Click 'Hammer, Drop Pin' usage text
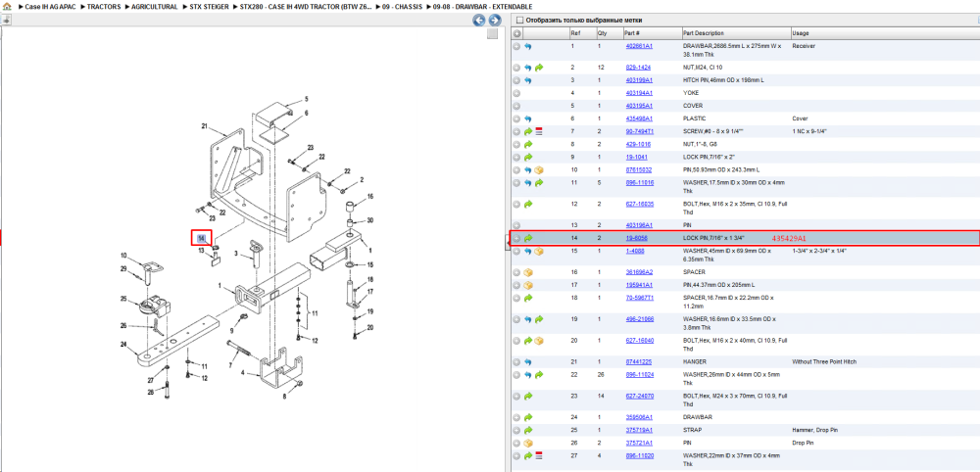Viewport: 980px width, 472px height. click(813, 430)
